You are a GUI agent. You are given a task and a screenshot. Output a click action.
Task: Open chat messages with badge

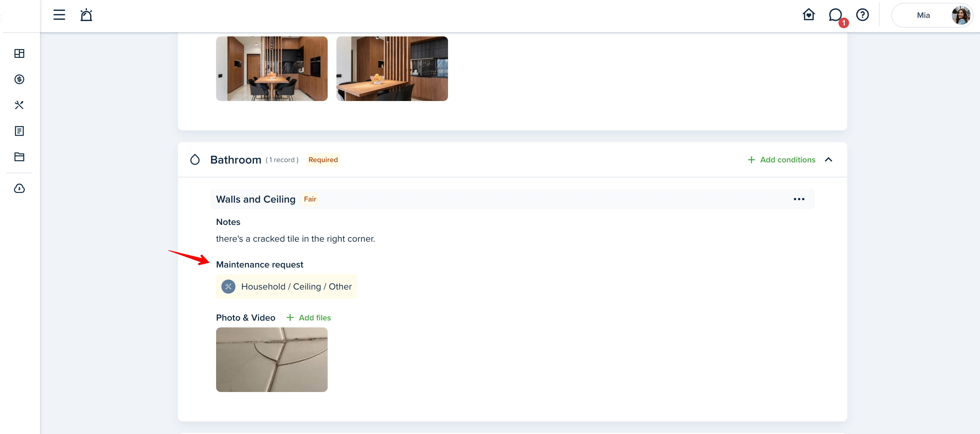pyautogui.click(x=836, y=16)
